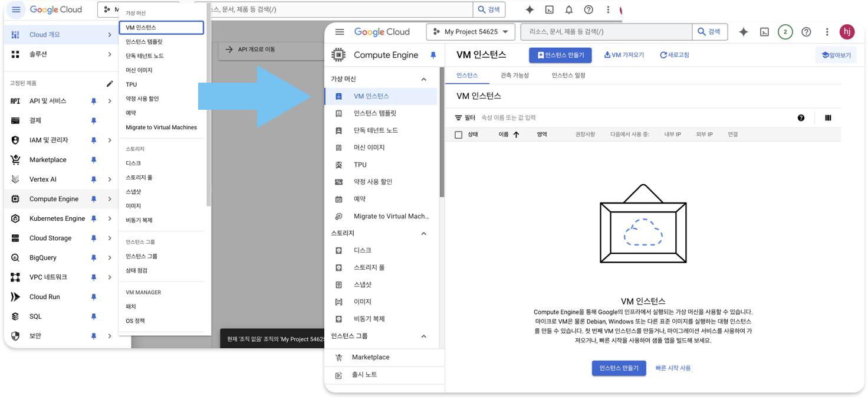Click 약정 사용 할인 percent icon in sidebar
This screenshot has width=868, height=399.
[x=338, y=182]
